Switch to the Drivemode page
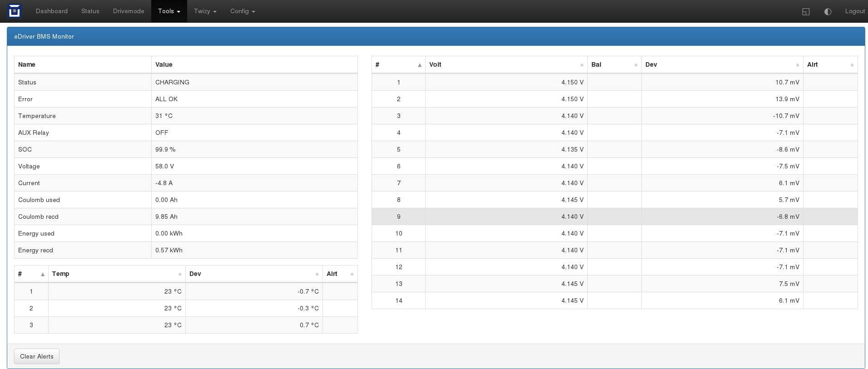The height and width of the screenshot is (369, 868). click(x=129, y=11)
